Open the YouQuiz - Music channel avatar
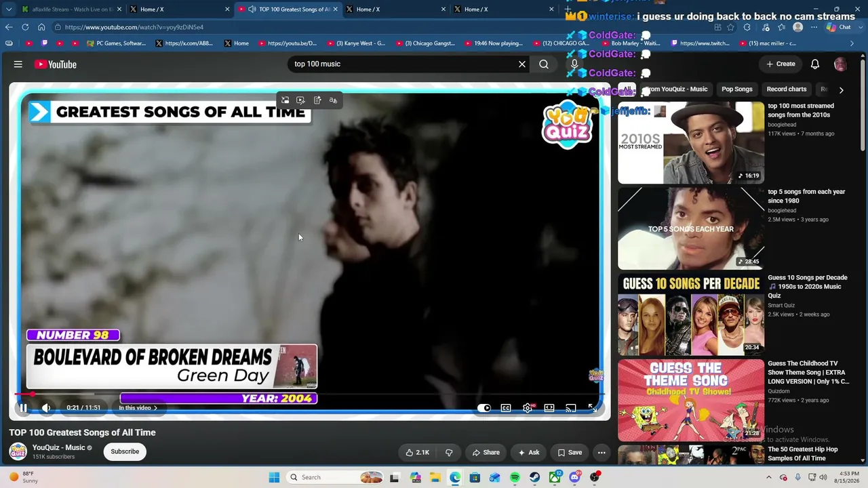The height and width of the screenshot is (488, 868). coord(18,451)
